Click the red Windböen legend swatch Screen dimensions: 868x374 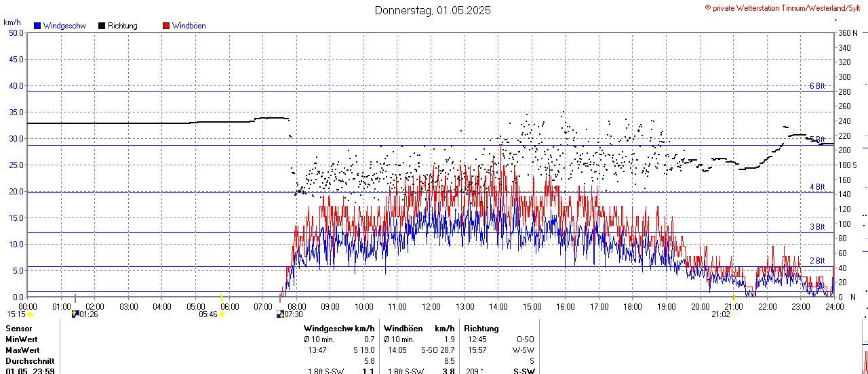tap(166, 26)
